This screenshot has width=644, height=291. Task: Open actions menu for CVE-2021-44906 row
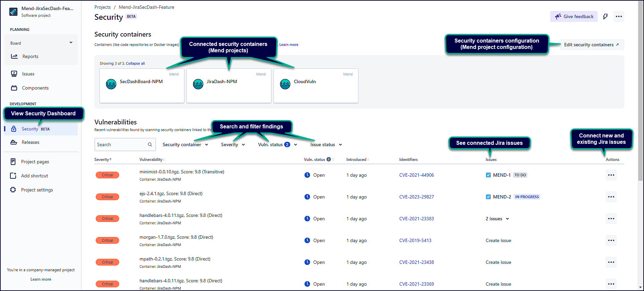611,175
